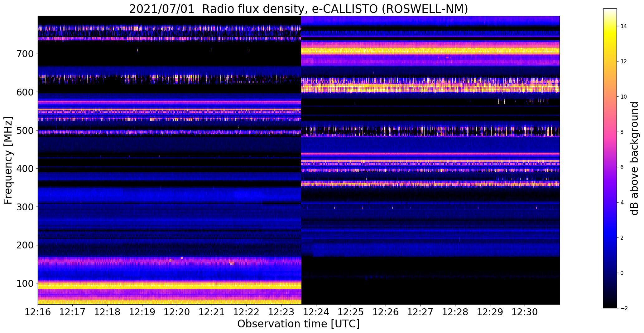Click the colorbar tick label 6

tap(622, 167)
